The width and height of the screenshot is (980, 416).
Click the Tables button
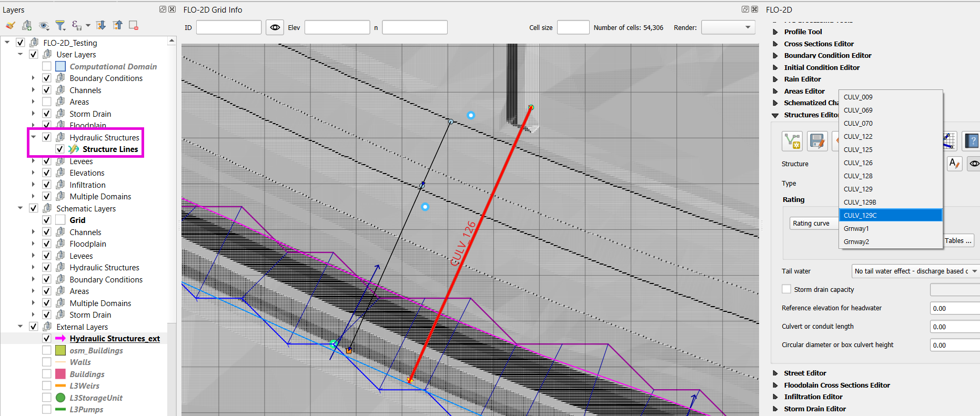click(958, 241)
